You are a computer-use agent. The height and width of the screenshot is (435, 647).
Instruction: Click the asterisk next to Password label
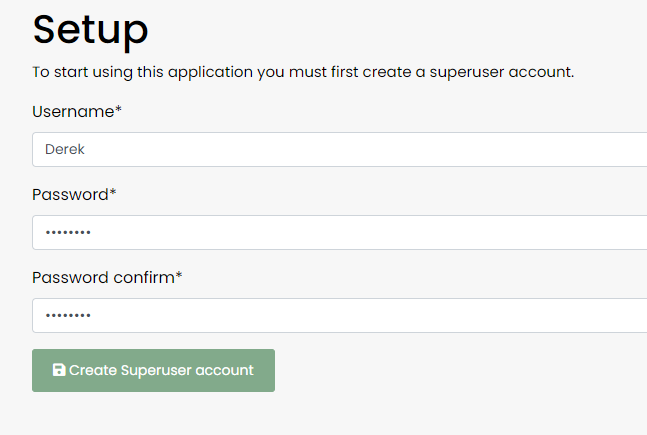(114, 193)
